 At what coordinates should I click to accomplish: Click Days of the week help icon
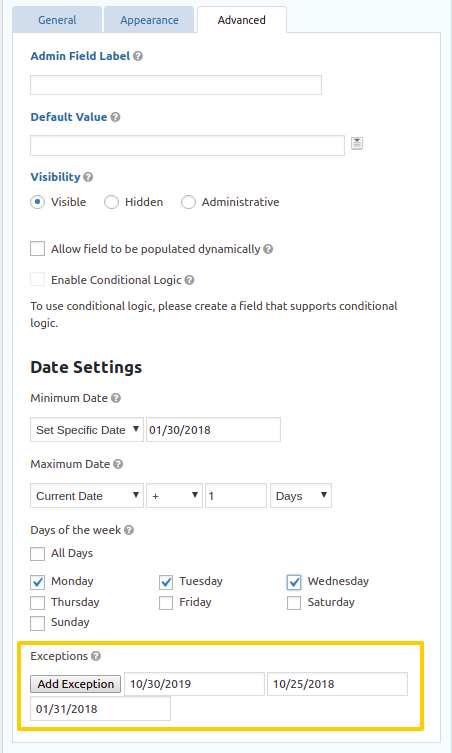[x=129, y=530]
